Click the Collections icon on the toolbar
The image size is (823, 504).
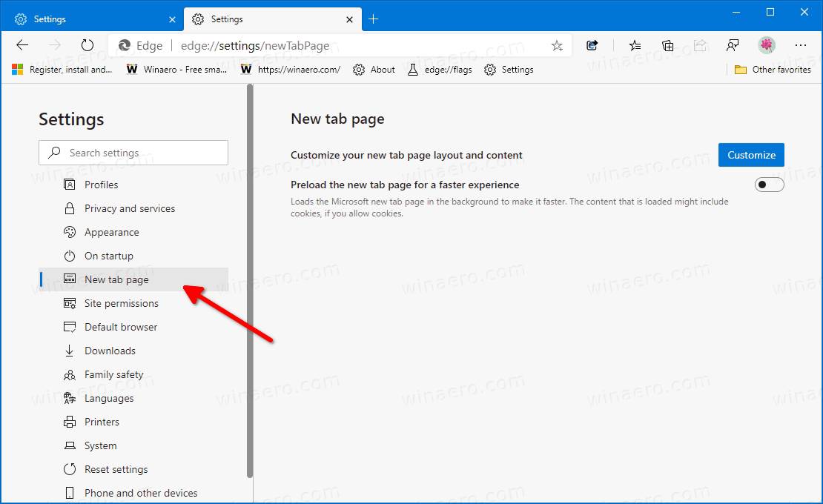(x=667, y=45)
